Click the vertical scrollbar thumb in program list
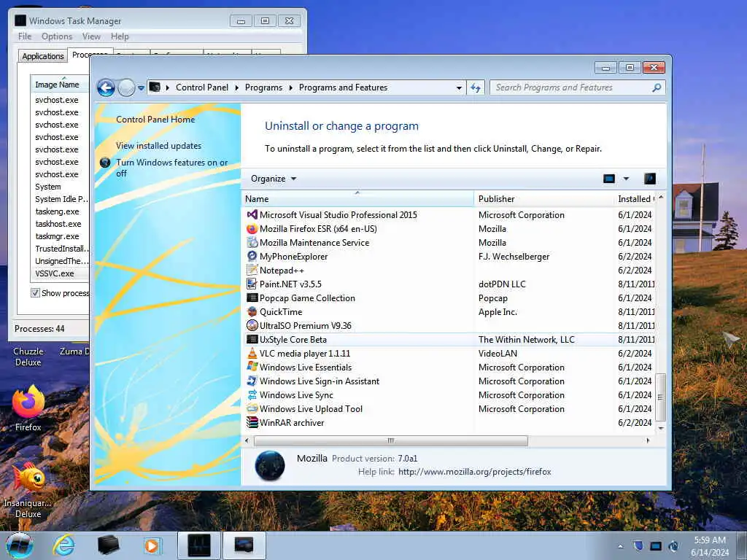Screen dimensions: 747x560 (x=661, y=397)
